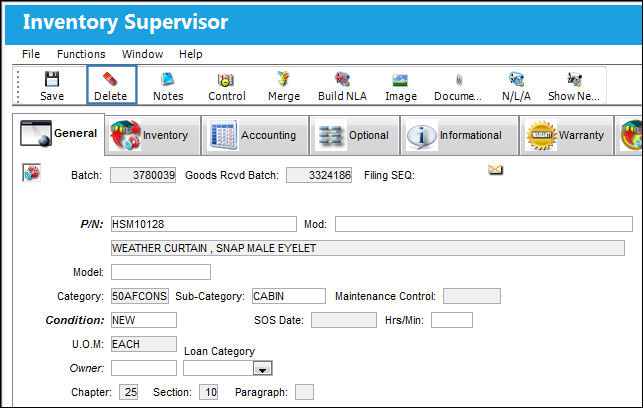
Task: Expand the Loan Category dropdown
Action: click(x=262, y=369)
